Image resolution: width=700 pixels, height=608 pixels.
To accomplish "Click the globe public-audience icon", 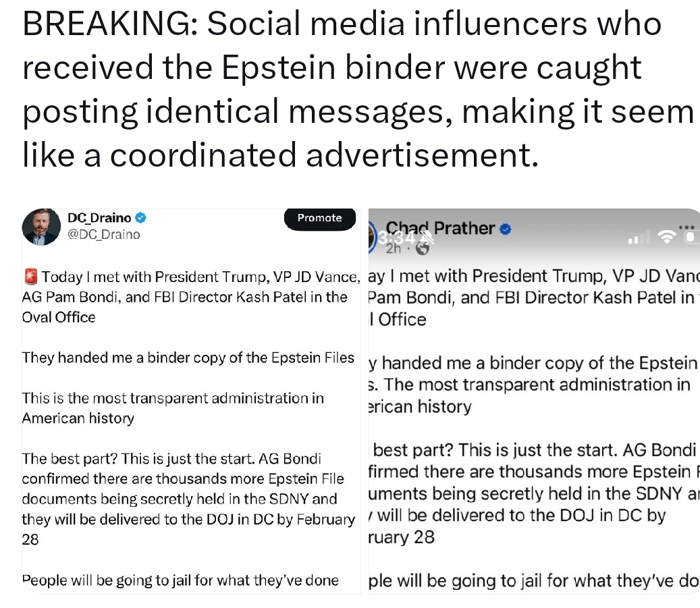I will tap(423, 248).
